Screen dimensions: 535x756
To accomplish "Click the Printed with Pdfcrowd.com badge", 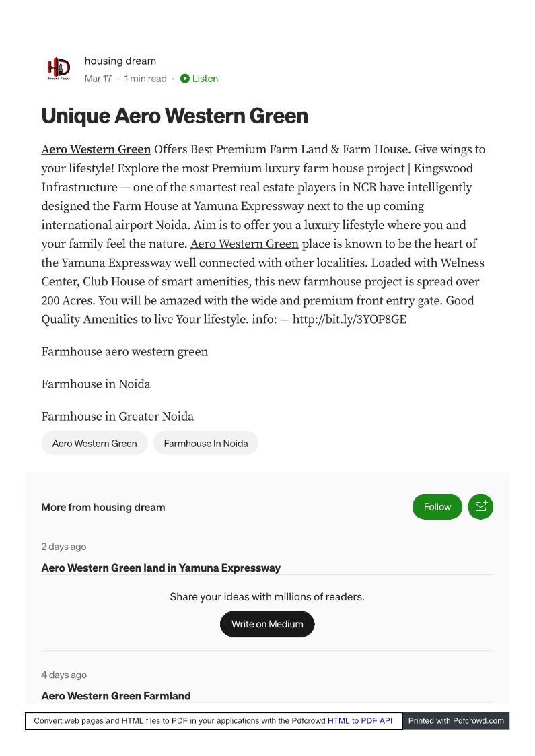I will (x=456, y=720).
